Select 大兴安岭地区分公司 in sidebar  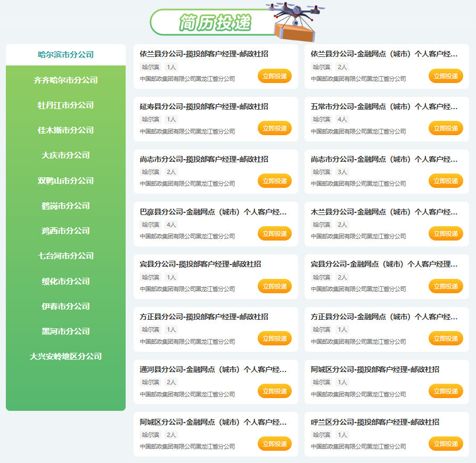[x=65, y=356]
